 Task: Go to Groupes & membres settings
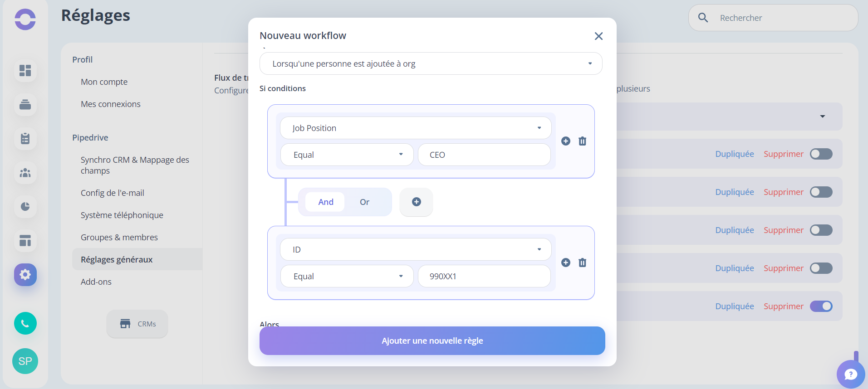pos(119,237)
